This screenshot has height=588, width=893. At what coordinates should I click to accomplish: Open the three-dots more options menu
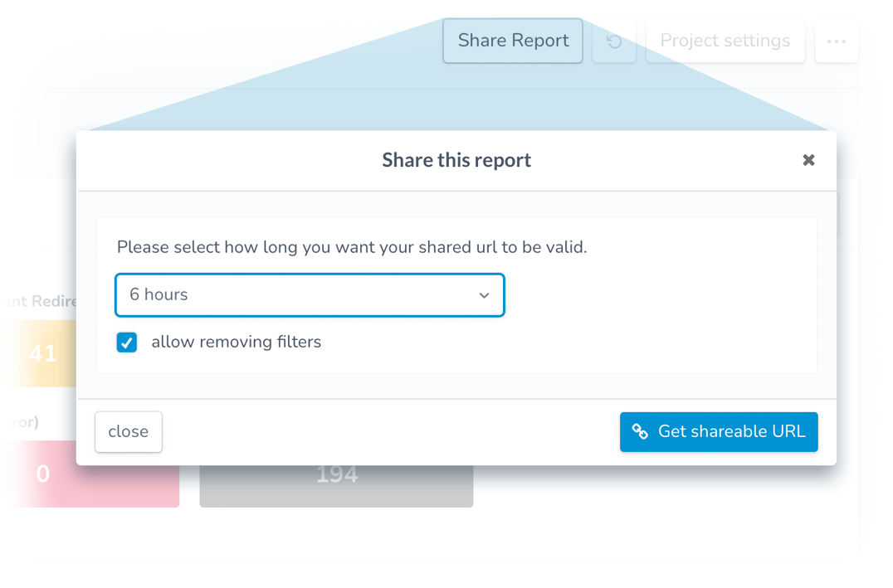coord(836,41)
